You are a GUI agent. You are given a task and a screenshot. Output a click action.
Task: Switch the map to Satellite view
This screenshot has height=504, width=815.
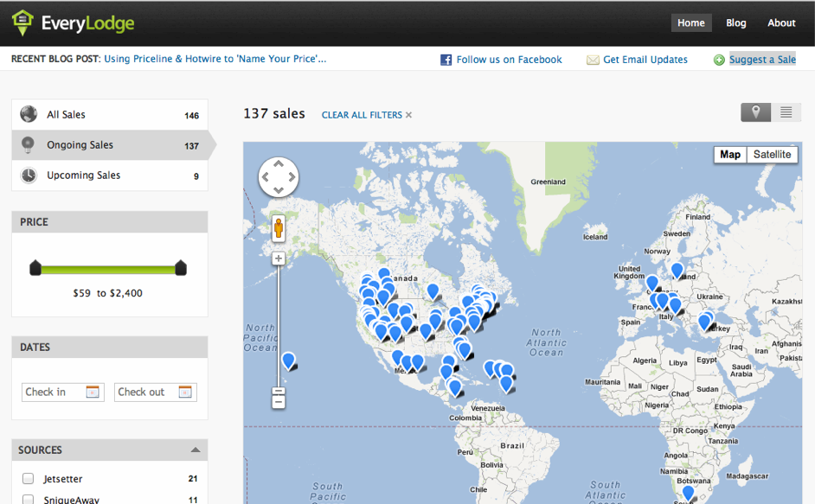772,155
